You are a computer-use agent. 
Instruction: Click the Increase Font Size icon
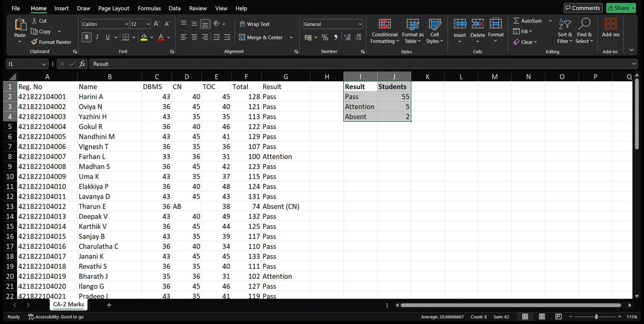click(x=157, y=24)
